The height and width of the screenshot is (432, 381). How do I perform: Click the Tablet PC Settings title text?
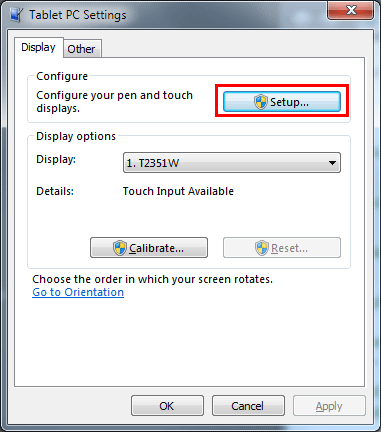click(x=78, y=15)
